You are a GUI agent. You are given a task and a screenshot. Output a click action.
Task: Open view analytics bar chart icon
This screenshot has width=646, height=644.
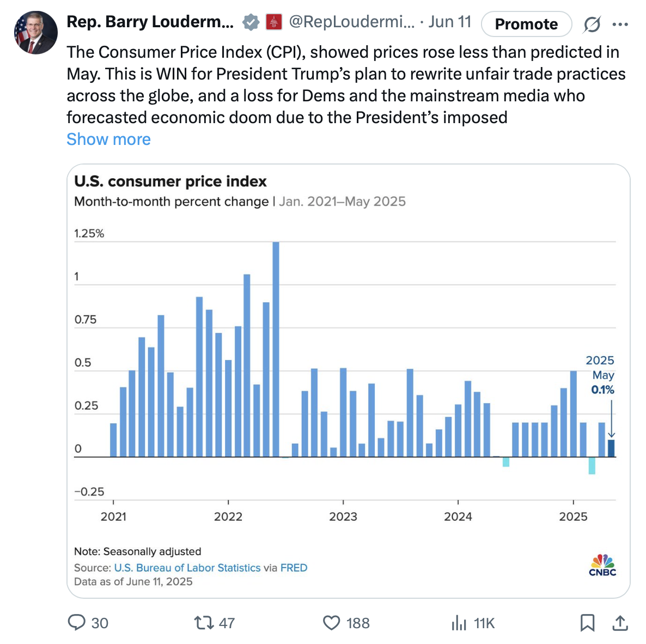(x=459, y=622)
